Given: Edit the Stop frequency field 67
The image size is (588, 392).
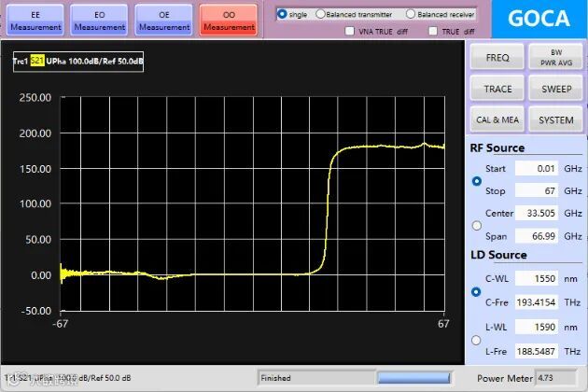Looking at the screenshot, I should click(x=537, y=191).
